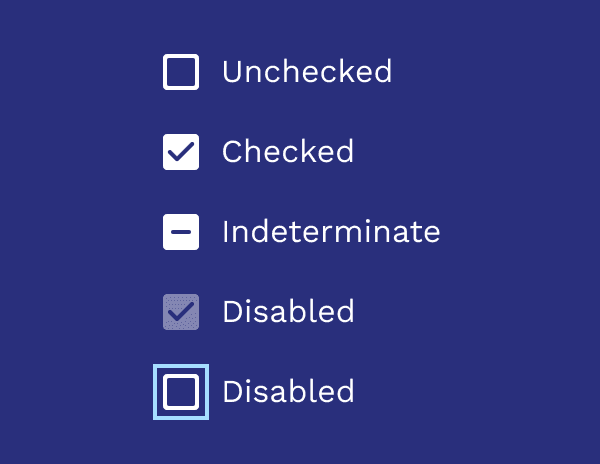
Task: Click the bottommost "Disabled" text
Action: (x=288, y=392)
